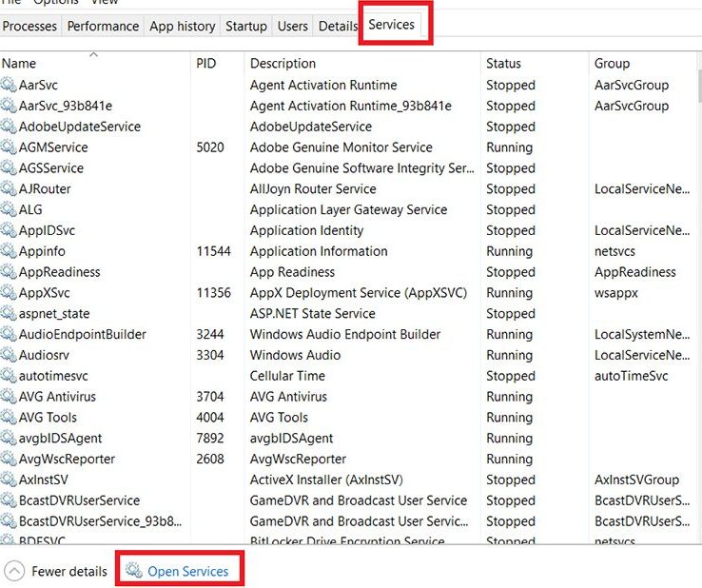Click the gear icon beside BcastDVRUserService

[x=9, y=500]
